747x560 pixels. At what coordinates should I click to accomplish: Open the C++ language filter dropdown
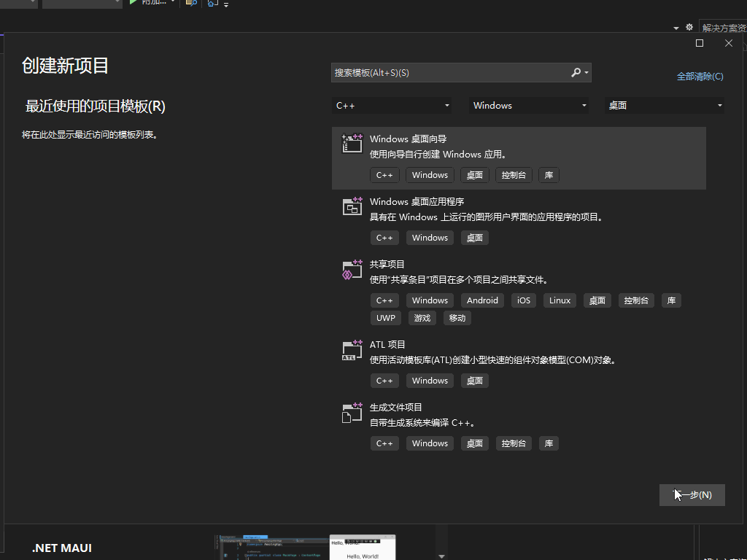point(392,105)
